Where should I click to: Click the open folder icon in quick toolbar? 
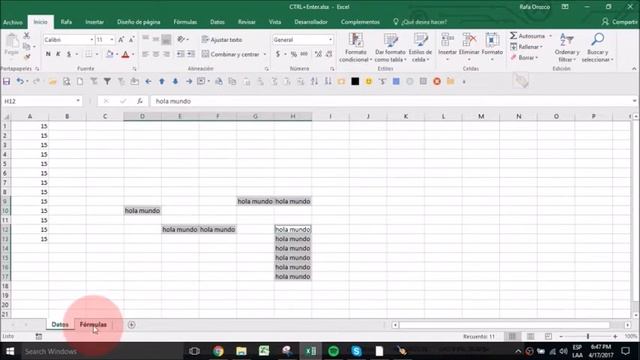pos(53,82)
